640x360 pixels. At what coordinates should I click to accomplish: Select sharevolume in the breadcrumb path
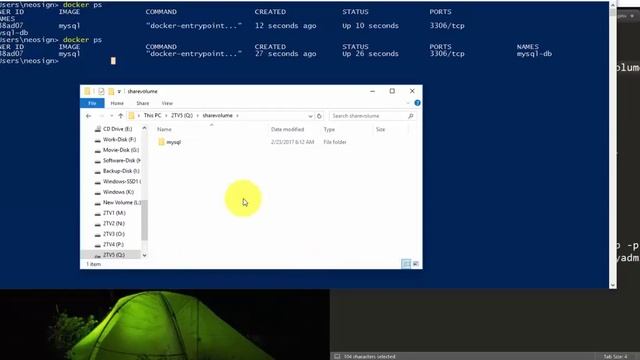[218, 116]
